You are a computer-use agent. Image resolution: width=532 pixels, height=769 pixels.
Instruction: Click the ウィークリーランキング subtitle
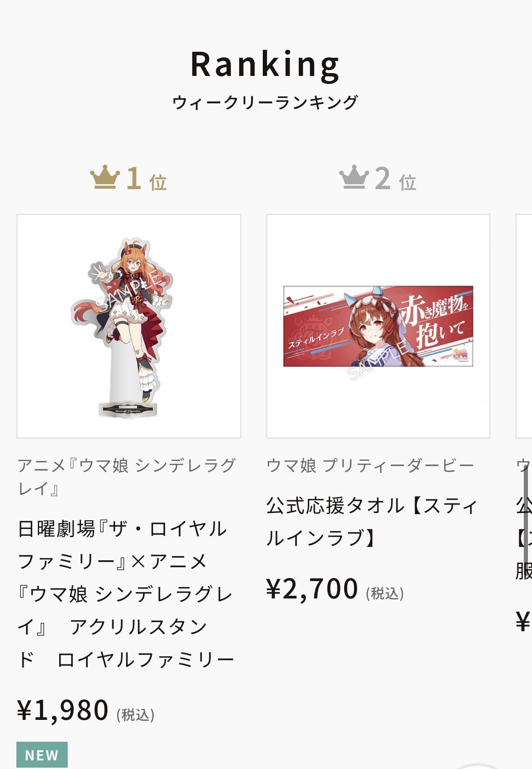point(265,102)
